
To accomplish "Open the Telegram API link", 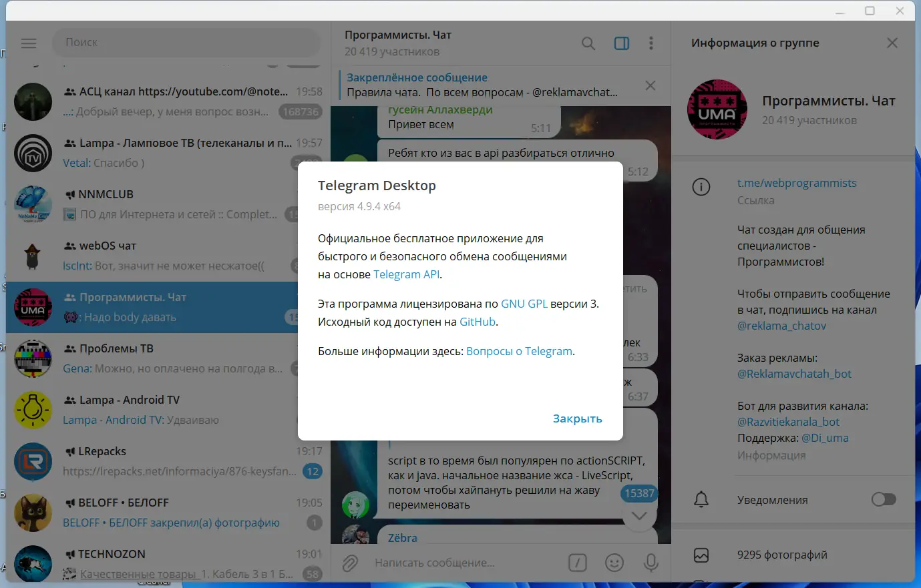I will pyautogui.click(x=407, y=274).
